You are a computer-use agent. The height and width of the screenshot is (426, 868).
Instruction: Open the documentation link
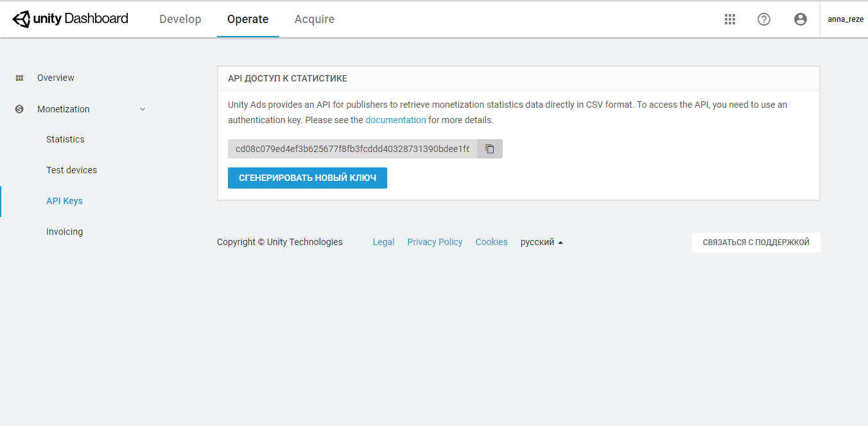(x=395, y=120)
